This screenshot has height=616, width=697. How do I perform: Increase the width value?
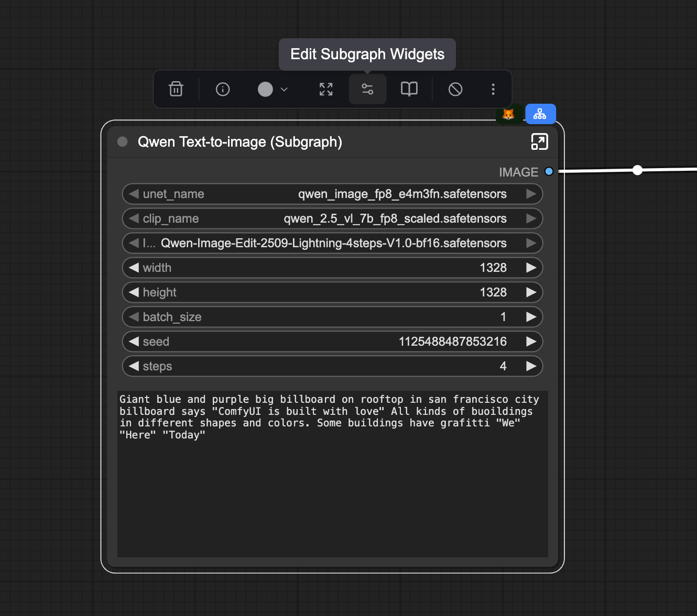point(531,268)
